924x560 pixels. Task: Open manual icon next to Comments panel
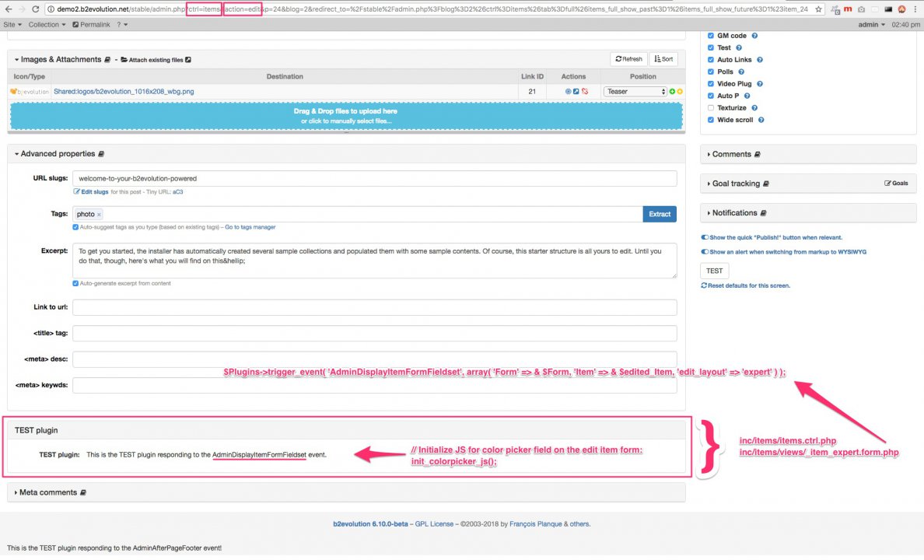[x=758, y=155]
